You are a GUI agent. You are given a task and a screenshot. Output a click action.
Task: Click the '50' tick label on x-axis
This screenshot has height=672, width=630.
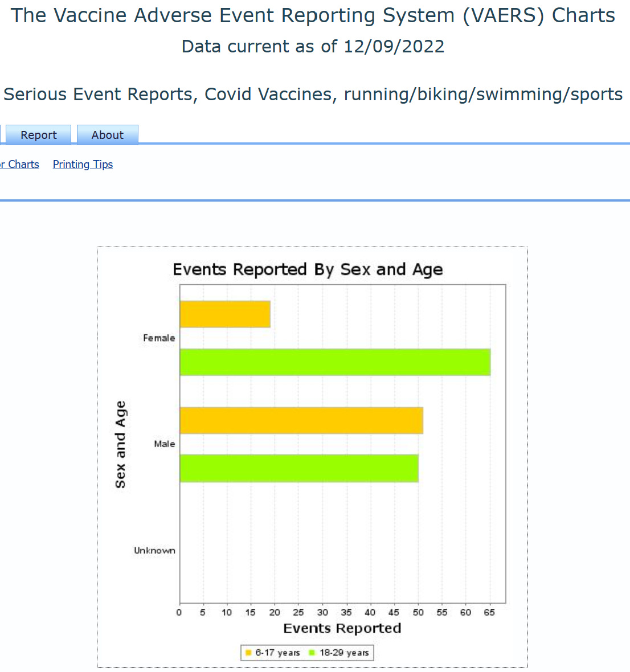coord(418,612)
